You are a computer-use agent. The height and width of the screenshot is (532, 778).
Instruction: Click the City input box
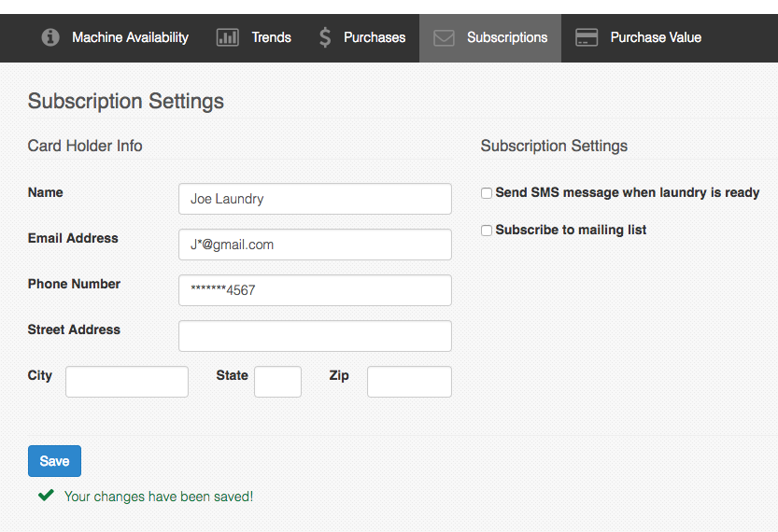coord(127,382)
